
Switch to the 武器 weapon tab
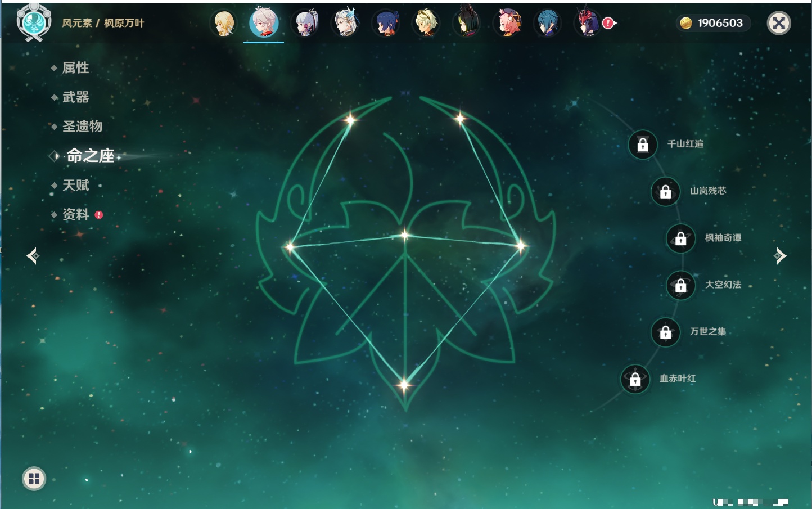[75, 97]
